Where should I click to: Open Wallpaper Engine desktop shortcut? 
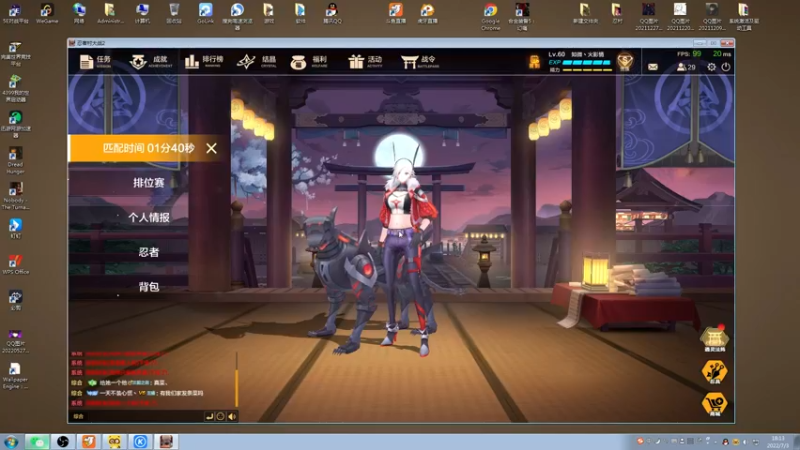[x=15, y=376]
